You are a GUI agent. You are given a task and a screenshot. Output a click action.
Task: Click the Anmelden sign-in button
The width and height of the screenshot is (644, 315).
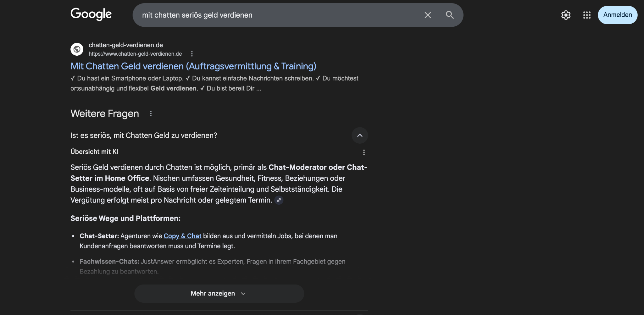(617, 15)
